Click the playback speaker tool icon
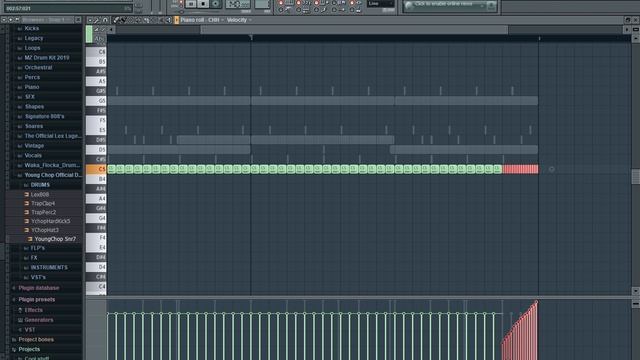Image resolution: width=640 pixels, height=360 pixels. pos(168,20)
